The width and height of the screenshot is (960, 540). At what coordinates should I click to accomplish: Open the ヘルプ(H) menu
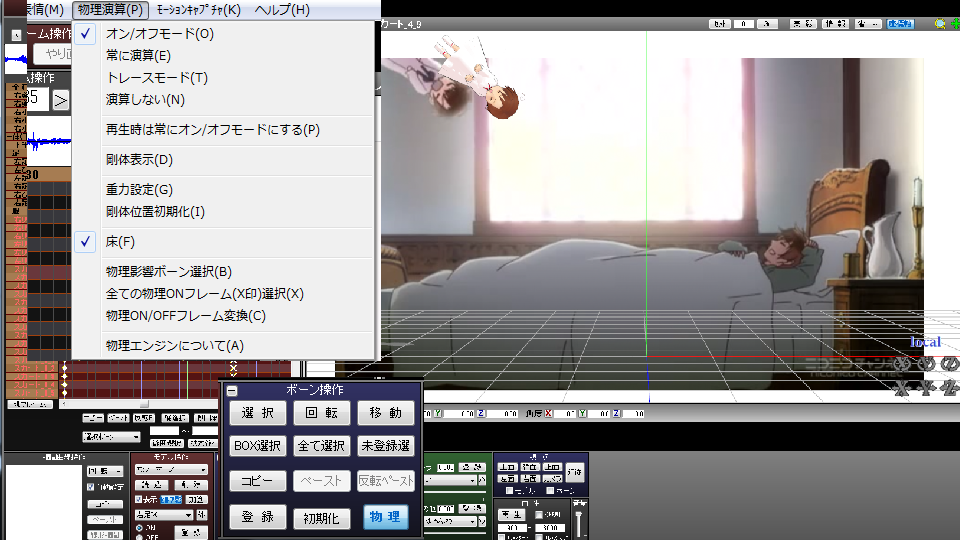pos(282,10)
